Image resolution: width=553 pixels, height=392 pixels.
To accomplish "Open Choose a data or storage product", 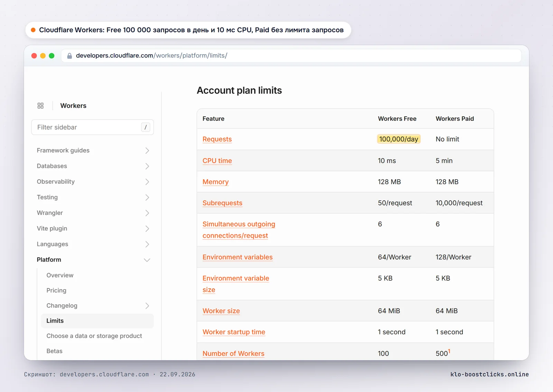I will [94, 336].
